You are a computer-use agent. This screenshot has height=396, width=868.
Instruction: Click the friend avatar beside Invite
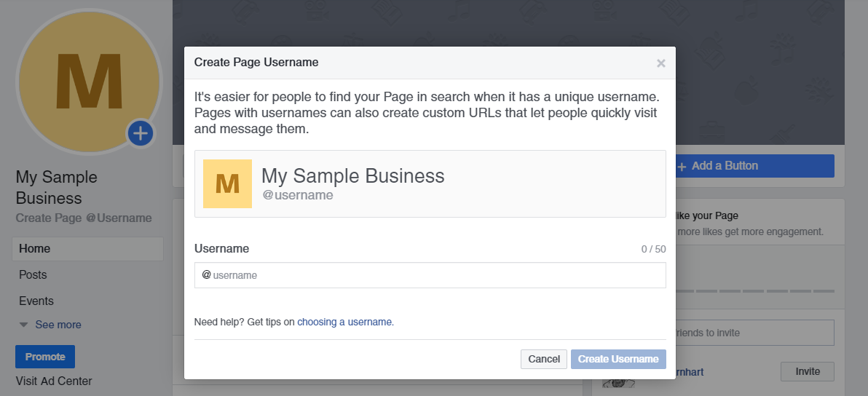616,382
